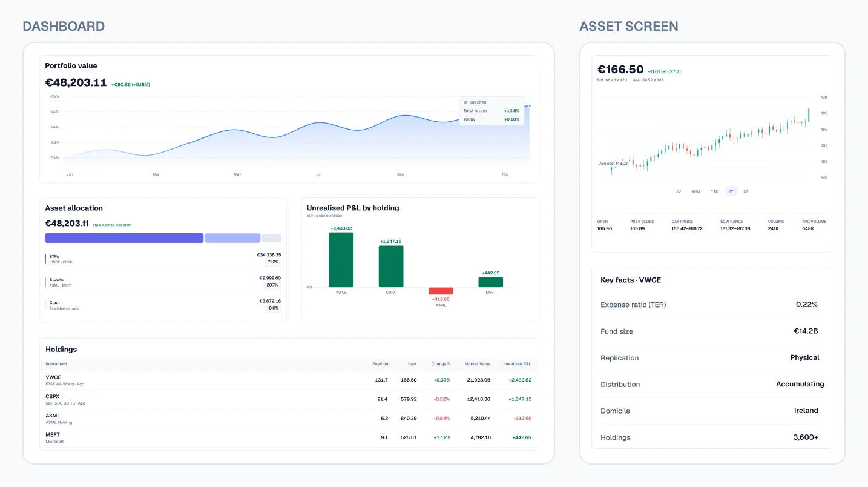
Task: Select the 7D chart range tab
Action: [x=678, y=191]
